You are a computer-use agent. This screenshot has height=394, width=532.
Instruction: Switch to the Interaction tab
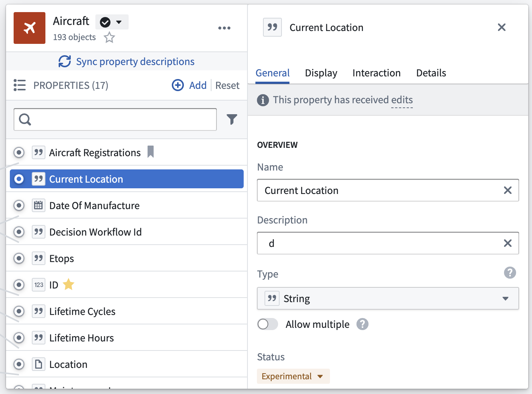pos(376,73)
